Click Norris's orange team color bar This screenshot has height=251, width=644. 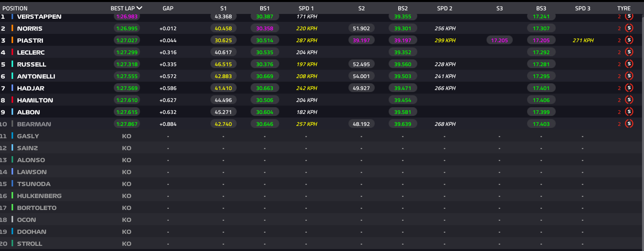[x=12, y=28]
